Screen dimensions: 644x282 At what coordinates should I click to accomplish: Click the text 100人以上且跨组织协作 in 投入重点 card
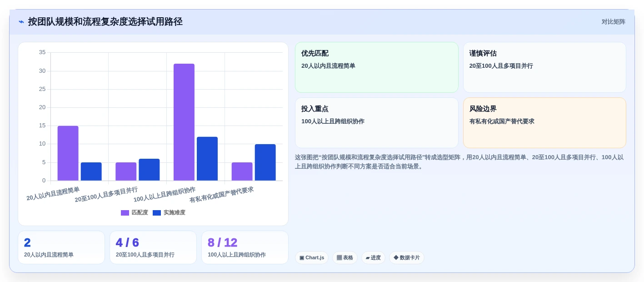(x=333, y=121)
